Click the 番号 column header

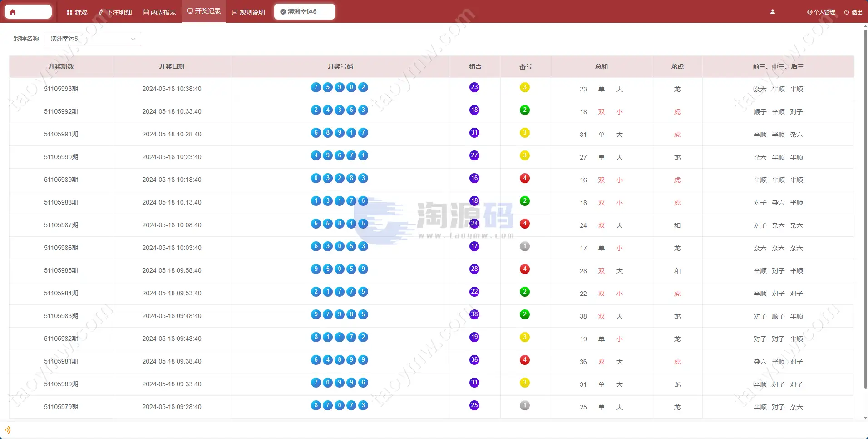(526, 66)
